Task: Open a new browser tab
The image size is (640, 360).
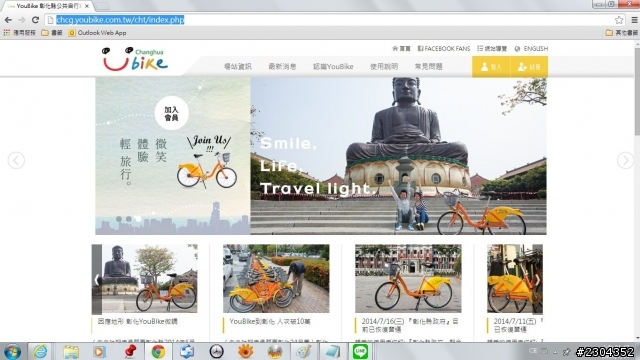Action: tap(102, 6)
